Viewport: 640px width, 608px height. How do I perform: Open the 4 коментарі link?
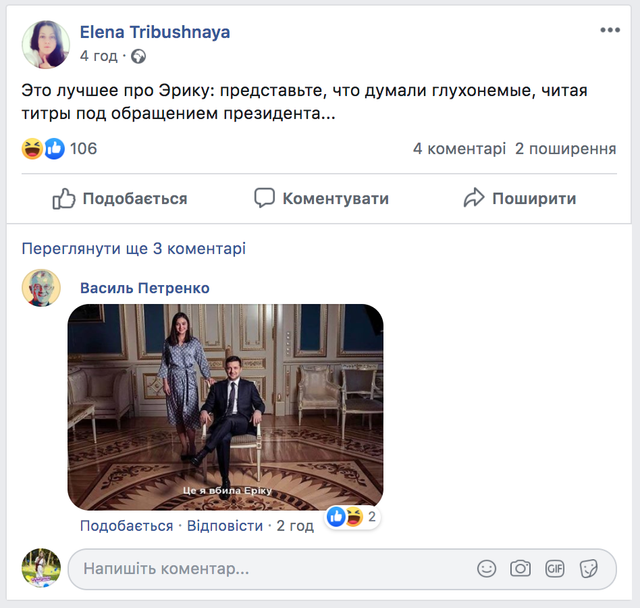click(x=459, y=149)
